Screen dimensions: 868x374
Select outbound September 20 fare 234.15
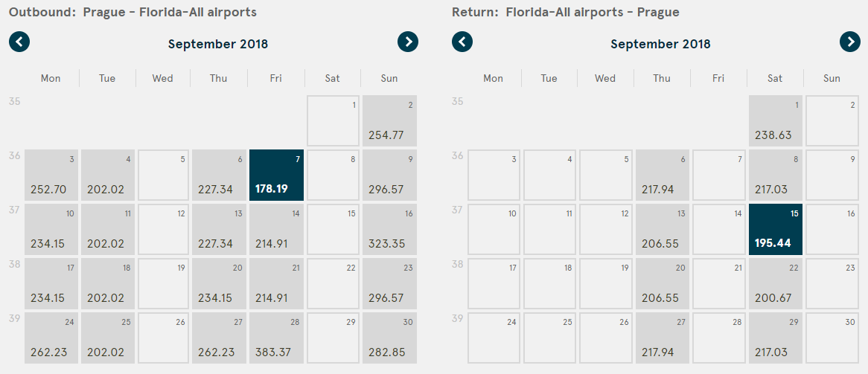(x=220, y=284)
